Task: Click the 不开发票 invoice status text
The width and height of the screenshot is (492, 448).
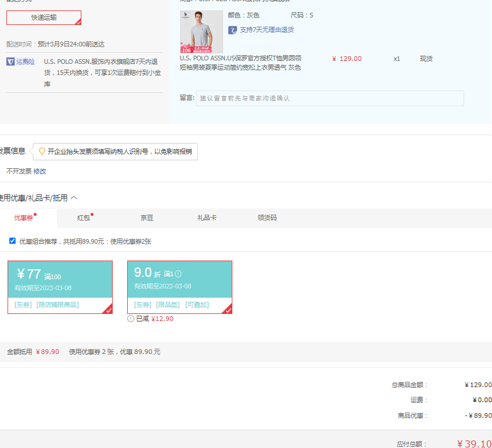Action: [x=19, y=171]
